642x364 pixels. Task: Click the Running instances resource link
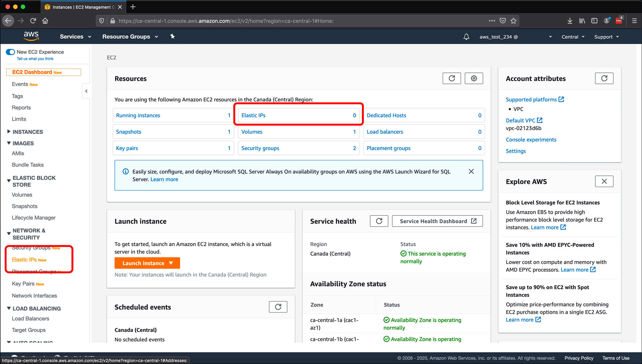coord(138,115)
